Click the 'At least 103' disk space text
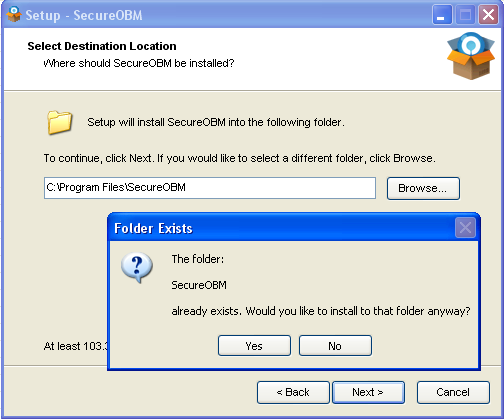The width and height of the screenshot is (504, 420). click(x=75, y=346)
